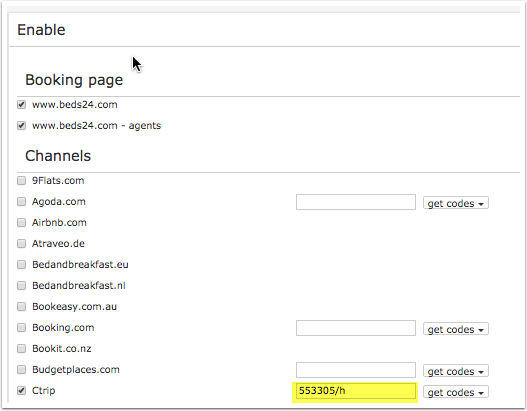Click the www.beds24.com - agents label
Screen dimensions: 527x411
96,126
